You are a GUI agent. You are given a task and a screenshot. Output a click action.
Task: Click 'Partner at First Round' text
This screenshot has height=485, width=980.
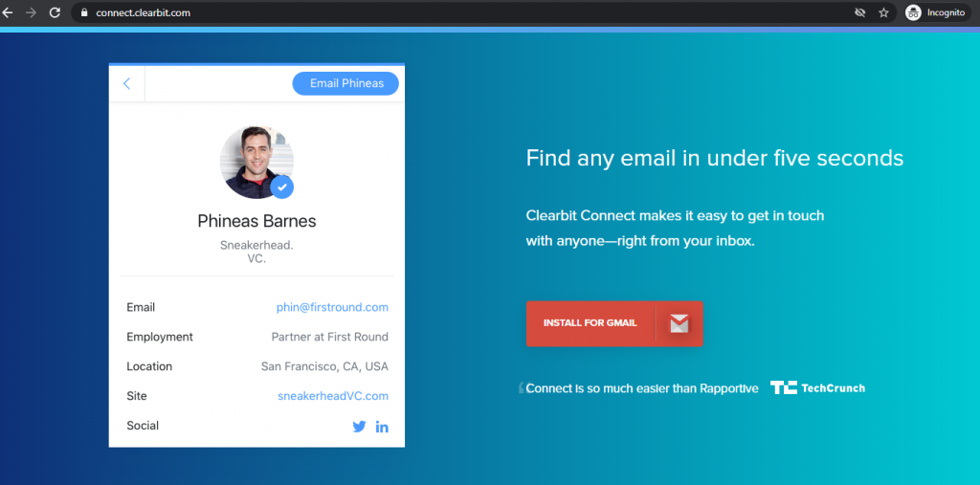(330, 337)
